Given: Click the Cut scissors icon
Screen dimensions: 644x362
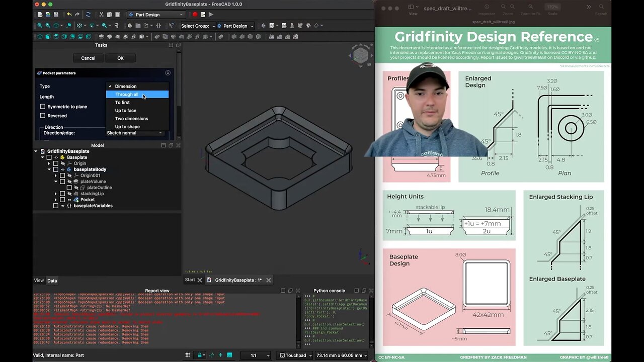Looking at the screenshot, I should tap(101, 15).
